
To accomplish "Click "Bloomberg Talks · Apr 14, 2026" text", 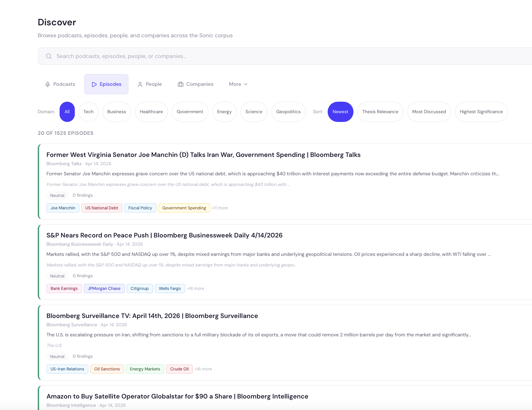I will (79, 164).
